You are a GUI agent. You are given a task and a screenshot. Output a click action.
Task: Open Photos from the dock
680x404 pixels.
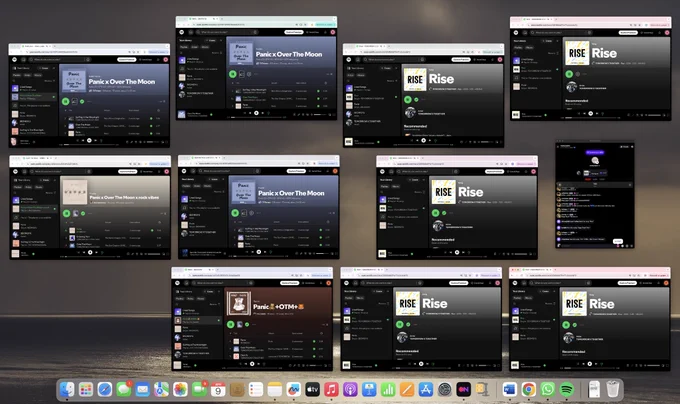coord(180,389)
